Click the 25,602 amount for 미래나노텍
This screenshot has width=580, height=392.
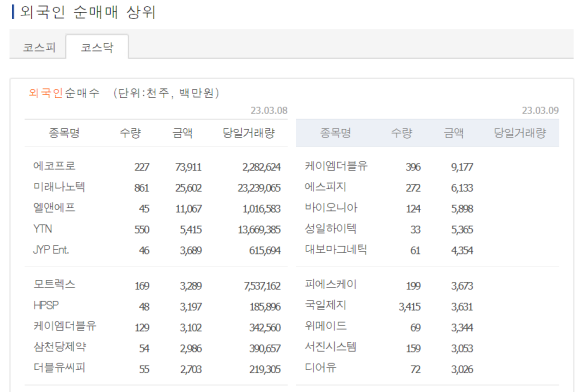(x=188, y=188)
